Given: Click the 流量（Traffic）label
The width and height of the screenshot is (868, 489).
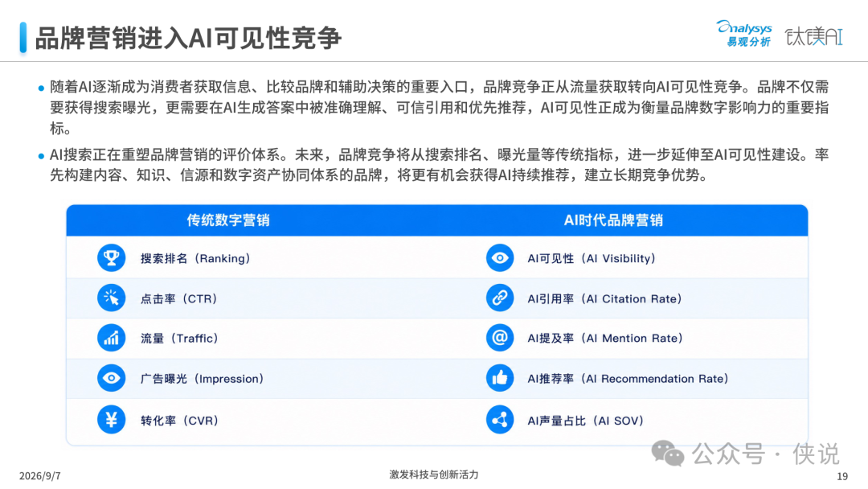Looking at the screenshot, I should (x=179, y=339).
